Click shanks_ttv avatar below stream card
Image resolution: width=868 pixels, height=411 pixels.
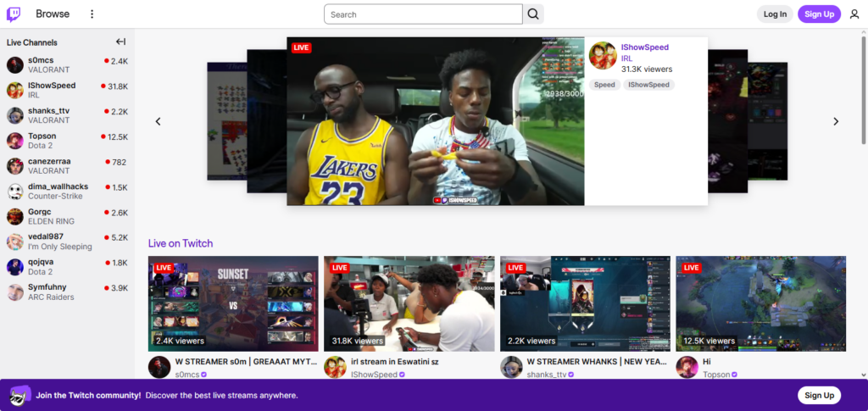click(511, 367)
